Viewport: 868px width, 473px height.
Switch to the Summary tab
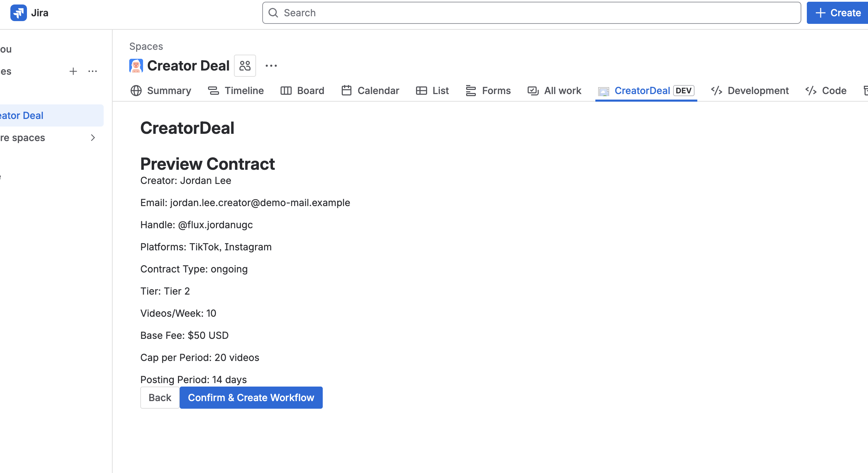tap(161, 91)
